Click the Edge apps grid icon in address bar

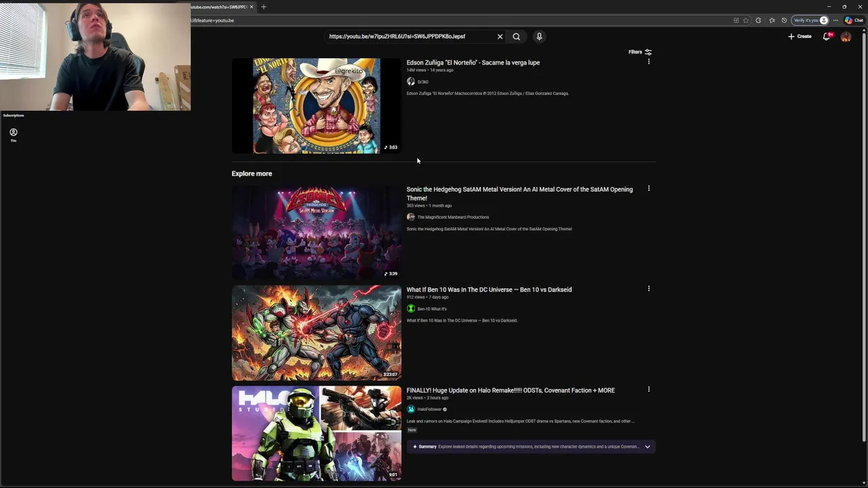coord(736,20)
